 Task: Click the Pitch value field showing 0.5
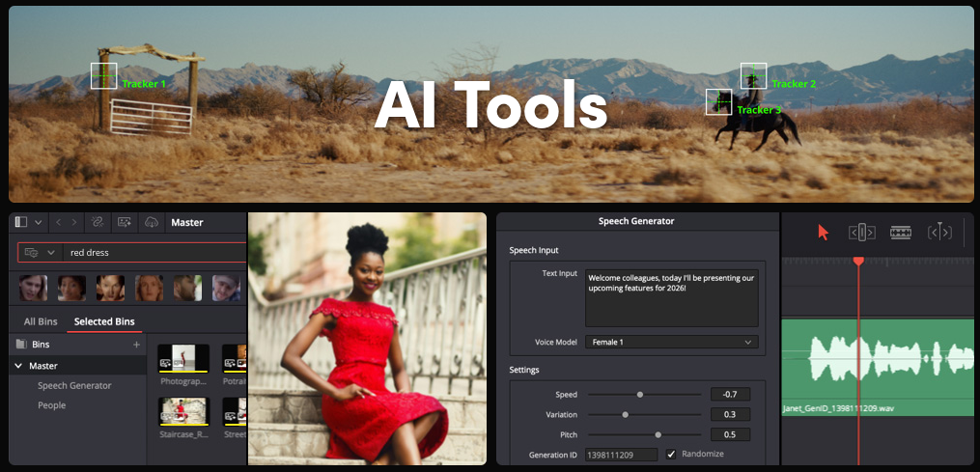click(x=730, y=434)
